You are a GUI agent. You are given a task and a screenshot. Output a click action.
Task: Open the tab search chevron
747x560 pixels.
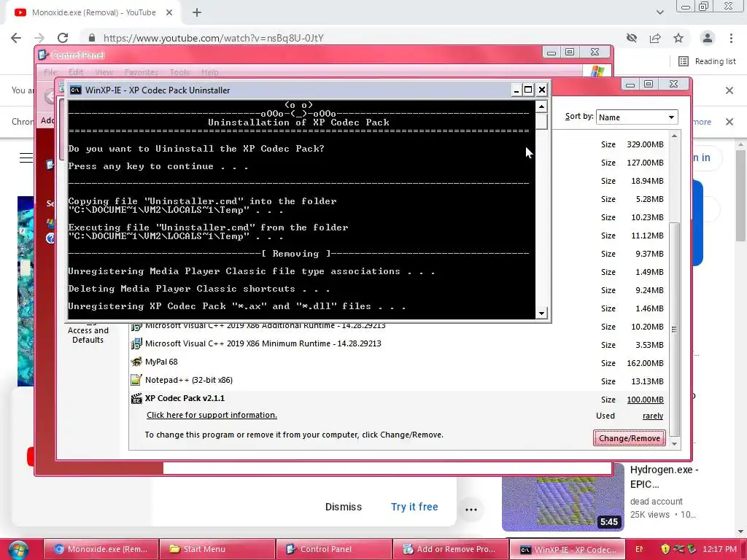click(659, 12)
